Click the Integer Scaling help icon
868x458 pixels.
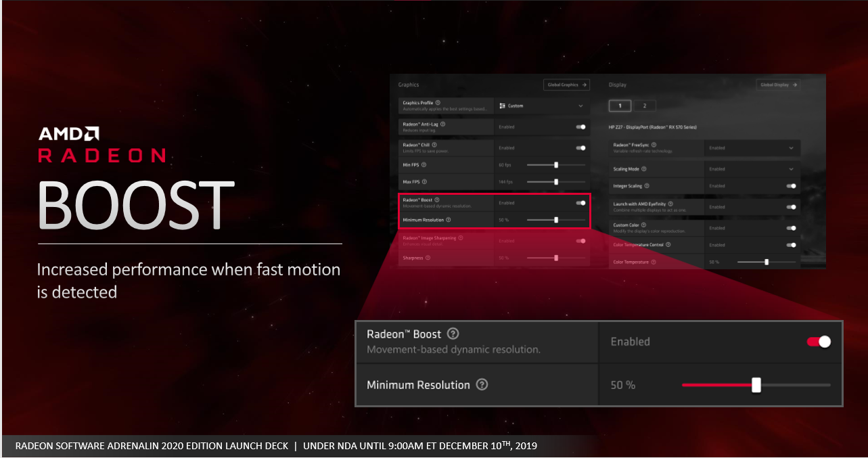coord(647,185)
